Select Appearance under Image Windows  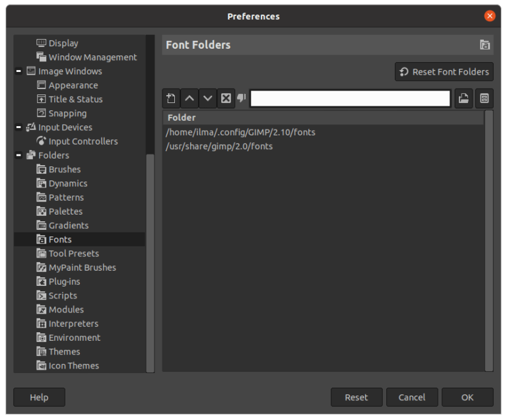(73, 85)
